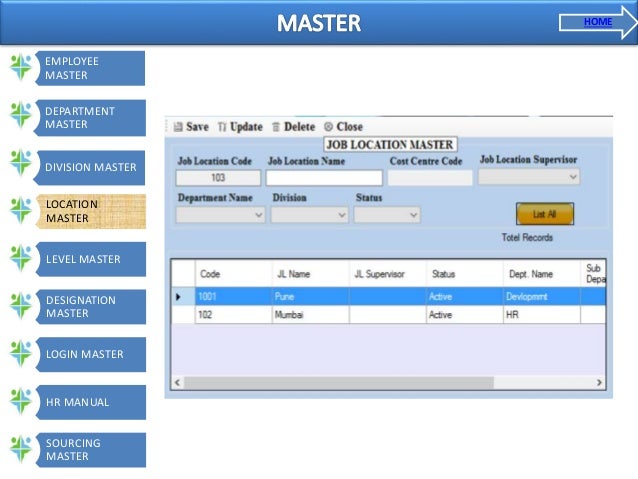Click the Job Location Code field
The image size is (638, 479).
click(x=218, y=178)
